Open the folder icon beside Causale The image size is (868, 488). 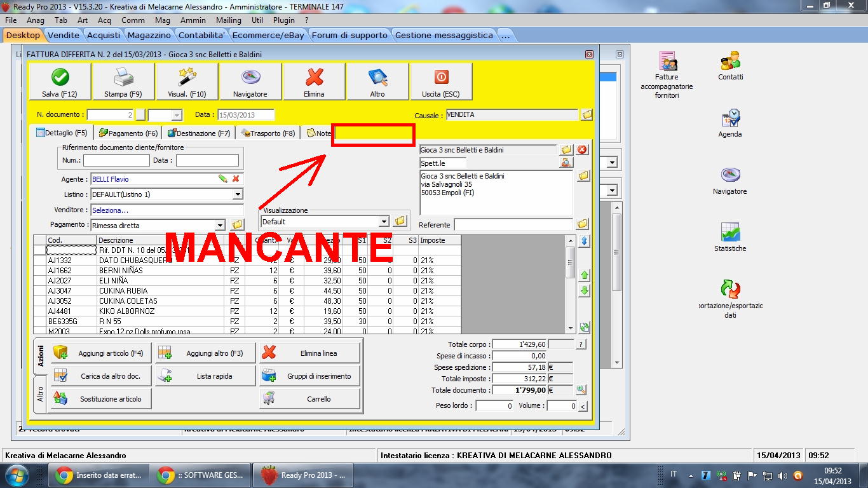click(587, 115)
